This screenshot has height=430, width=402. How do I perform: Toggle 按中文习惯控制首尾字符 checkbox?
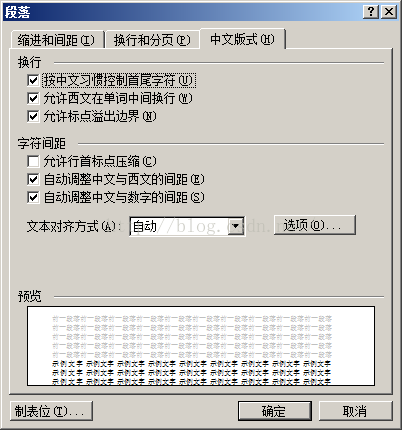pyautogui.click(x=33, y=80)
